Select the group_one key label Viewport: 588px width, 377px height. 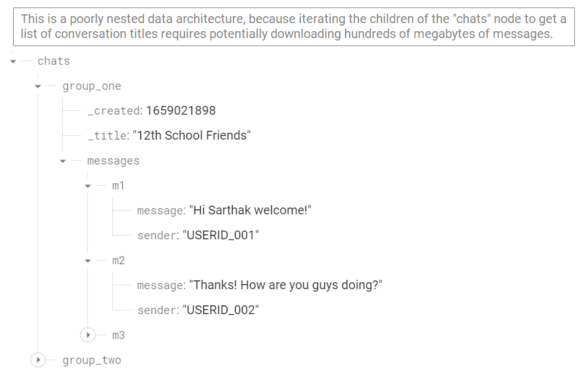(x=92, y=86)
